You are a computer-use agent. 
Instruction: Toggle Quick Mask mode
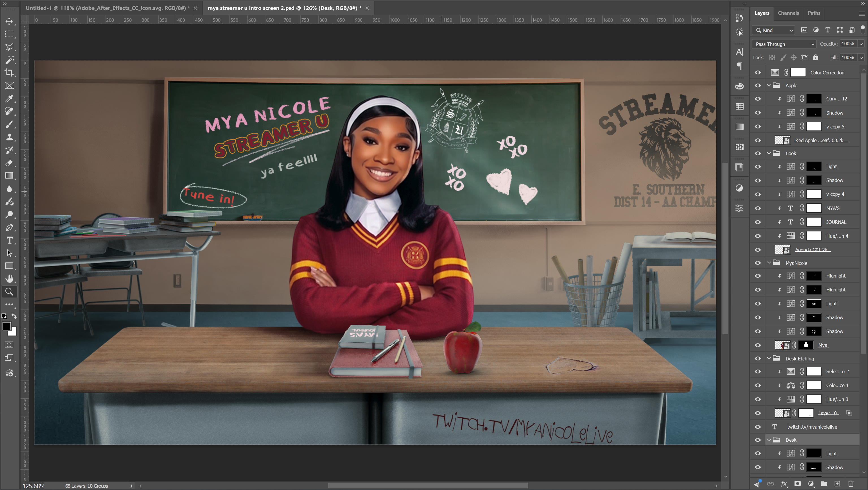coord(9,345)
